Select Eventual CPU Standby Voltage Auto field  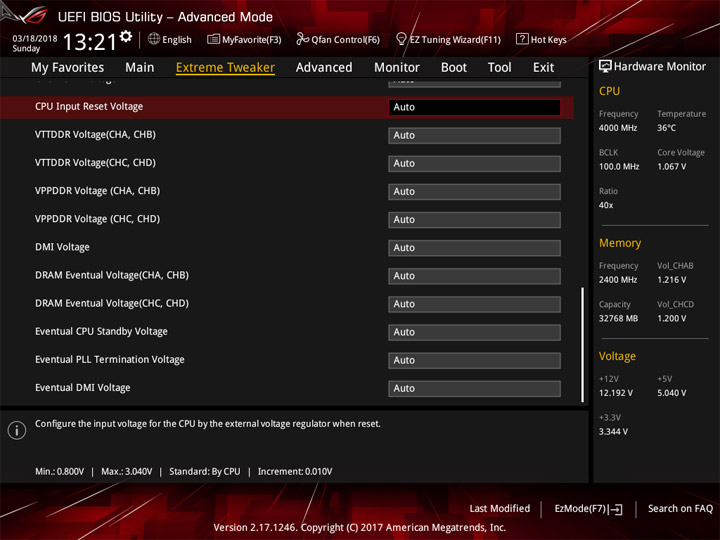click(x=474, y=332)
